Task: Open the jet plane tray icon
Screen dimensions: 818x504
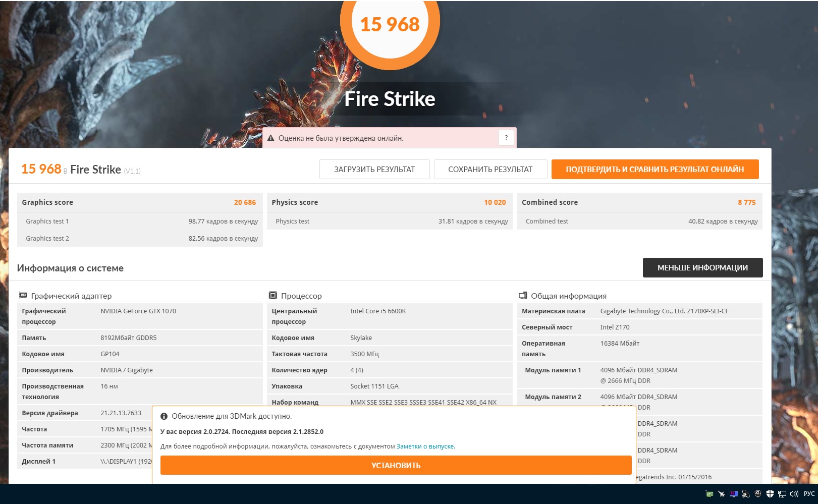Action: click(722, 494)
